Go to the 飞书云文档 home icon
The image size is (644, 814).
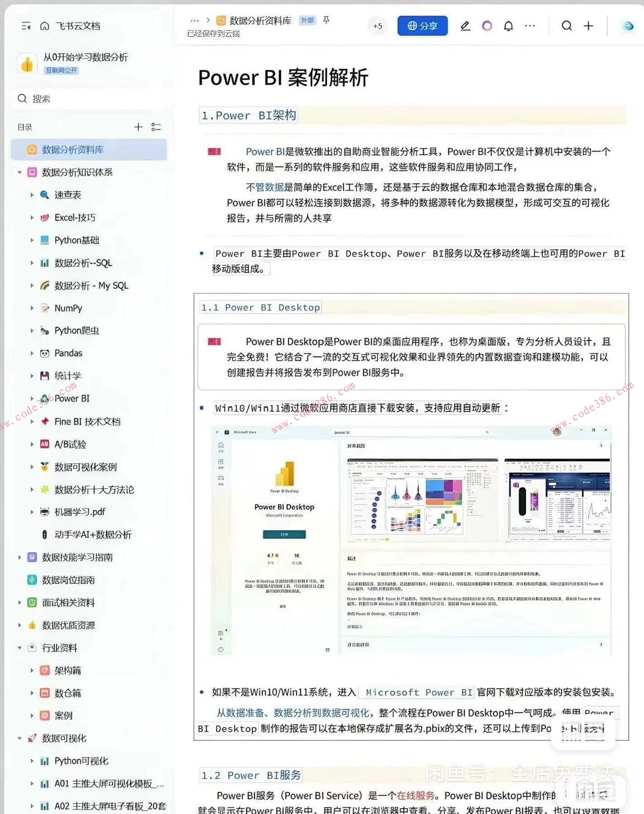point(44,26)
